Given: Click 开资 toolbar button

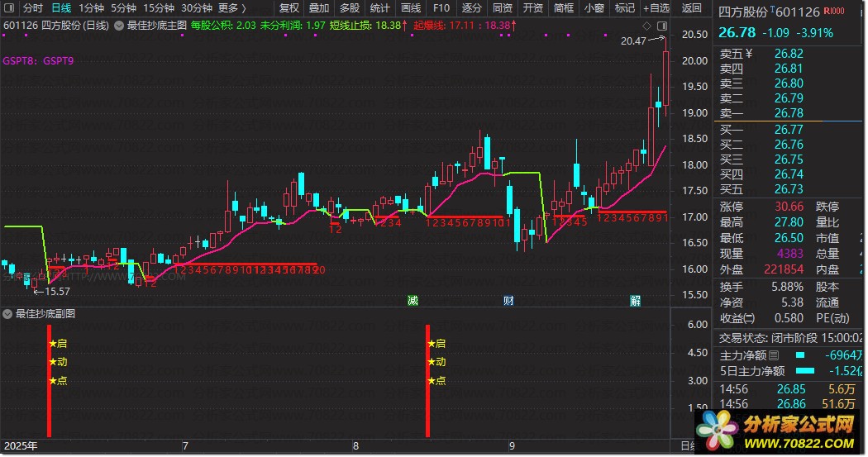Looking at the screenshot, I should 533,7.
